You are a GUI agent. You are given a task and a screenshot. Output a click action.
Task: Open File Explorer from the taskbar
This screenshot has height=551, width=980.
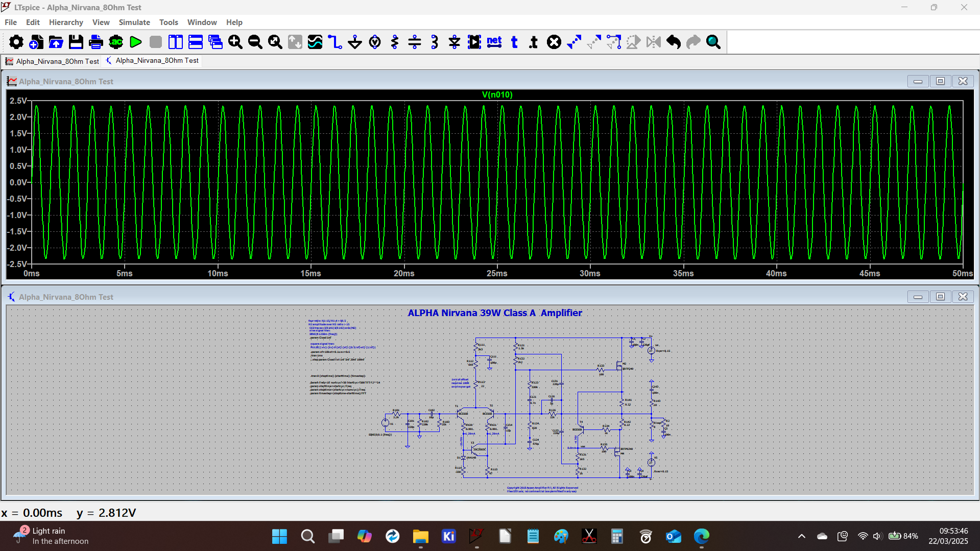click(420, 536)
